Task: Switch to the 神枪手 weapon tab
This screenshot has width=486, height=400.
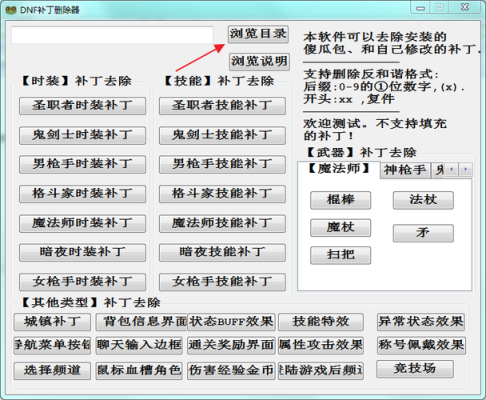Action: click(405, 170)
